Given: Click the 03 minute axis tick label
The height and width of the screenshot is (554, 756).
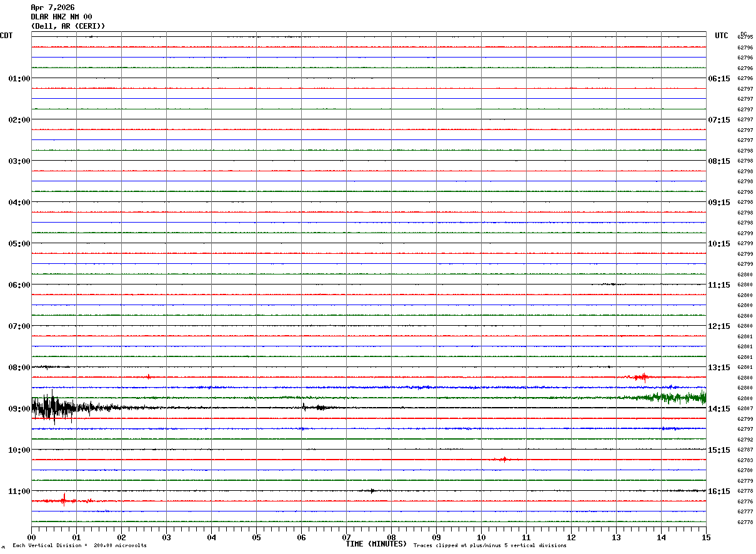Looking at the screenshot, I should coord(166,538).
